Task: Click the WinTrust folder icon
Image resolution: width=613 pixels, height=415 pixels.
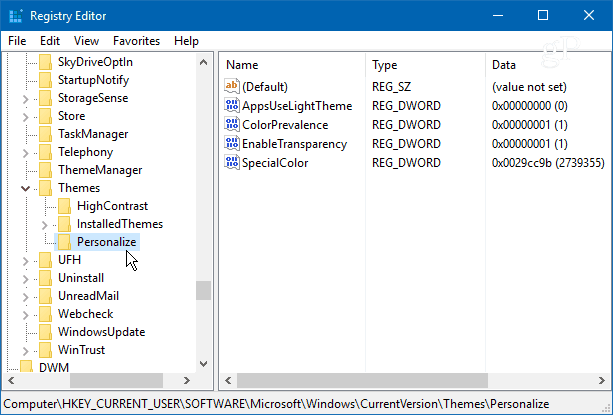Action: point(45,350)
